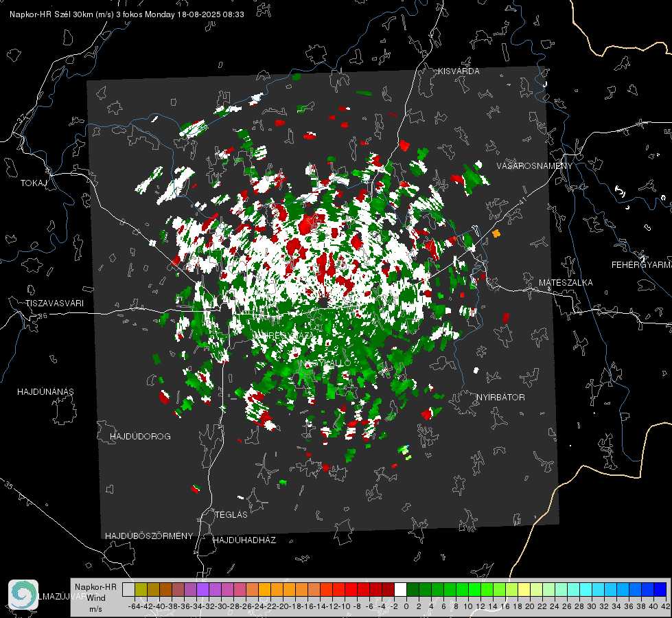Image resolution: width=672 pixels, height=618 pixels.
Task: Click the FEHÉRGYARMAT label at the right edge
Action: coord(641,265)
